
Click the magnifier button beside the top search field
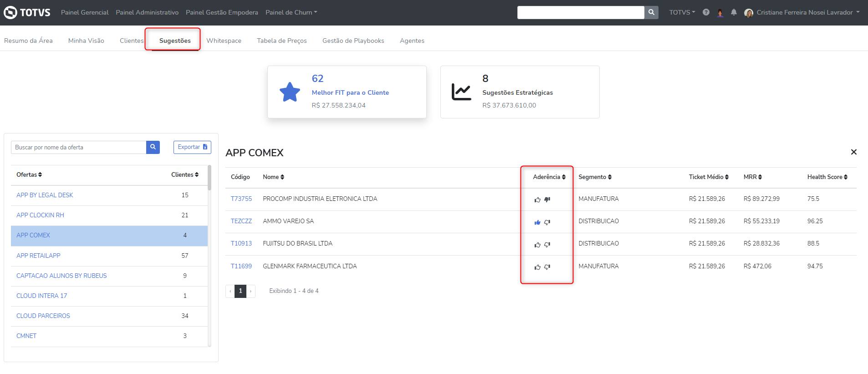pos(651,12)
